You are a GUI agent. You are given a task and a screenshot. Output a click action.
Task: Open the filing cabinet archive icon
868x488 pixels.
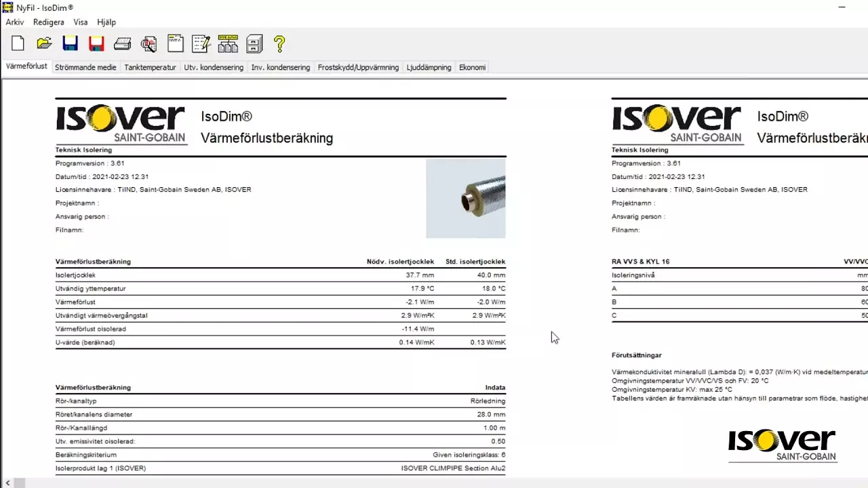tap(254, 44)
